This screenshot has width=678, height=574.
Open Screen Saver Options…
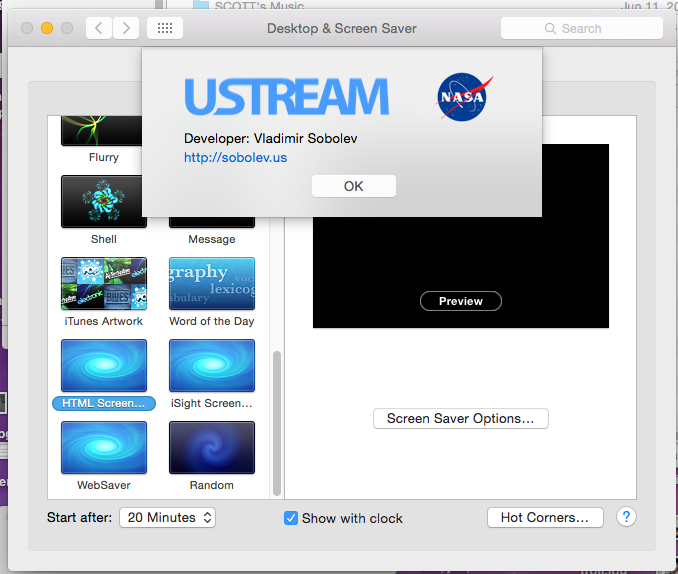(461, 418)
